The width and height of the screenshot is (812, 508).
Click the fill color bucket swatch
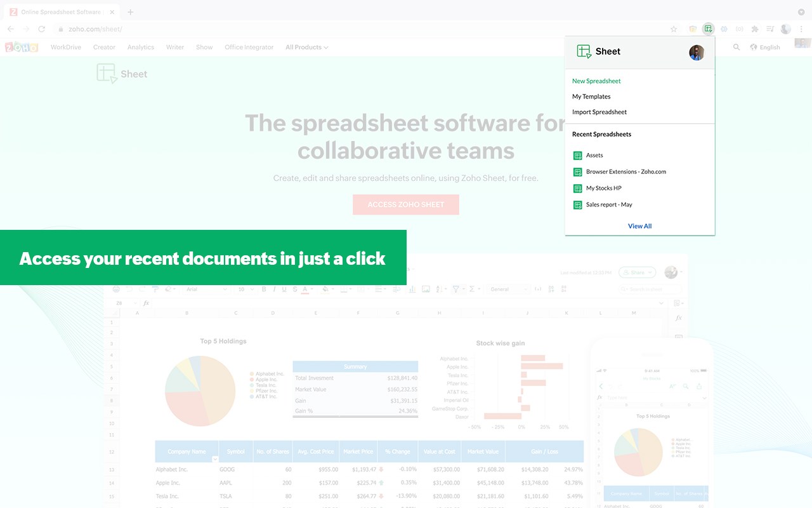click(325, 290)
